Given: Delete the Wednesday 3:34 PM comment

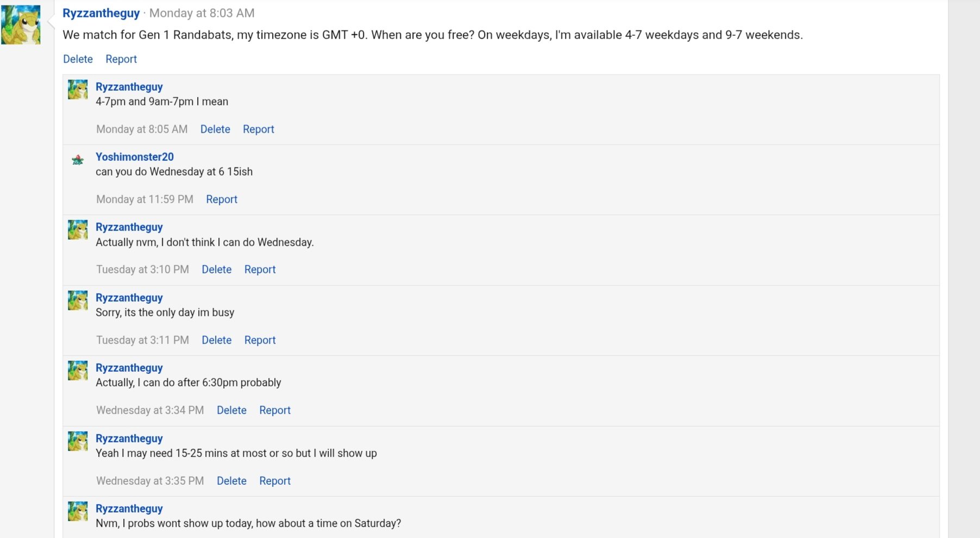Looking at the screenshot, I should pos(231,410).
